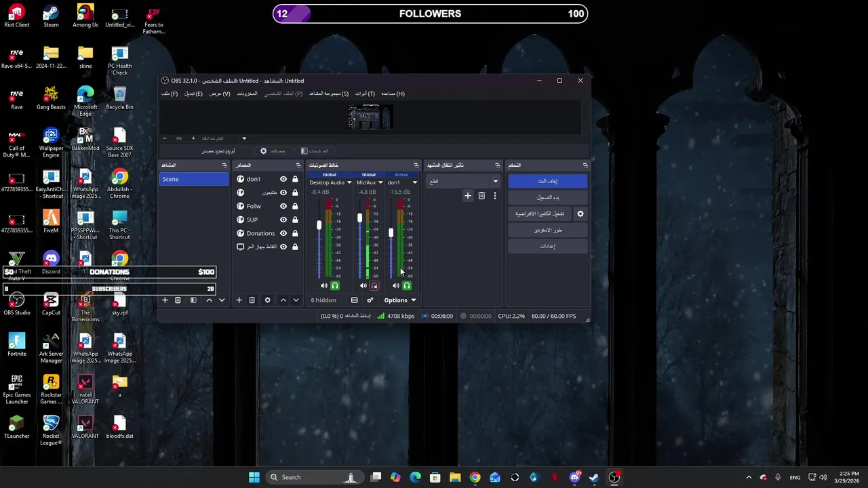The width and height of the screenshot is (868, 488).
Task: Open the Edit (E) menu
Action: (x=193, y=94)
